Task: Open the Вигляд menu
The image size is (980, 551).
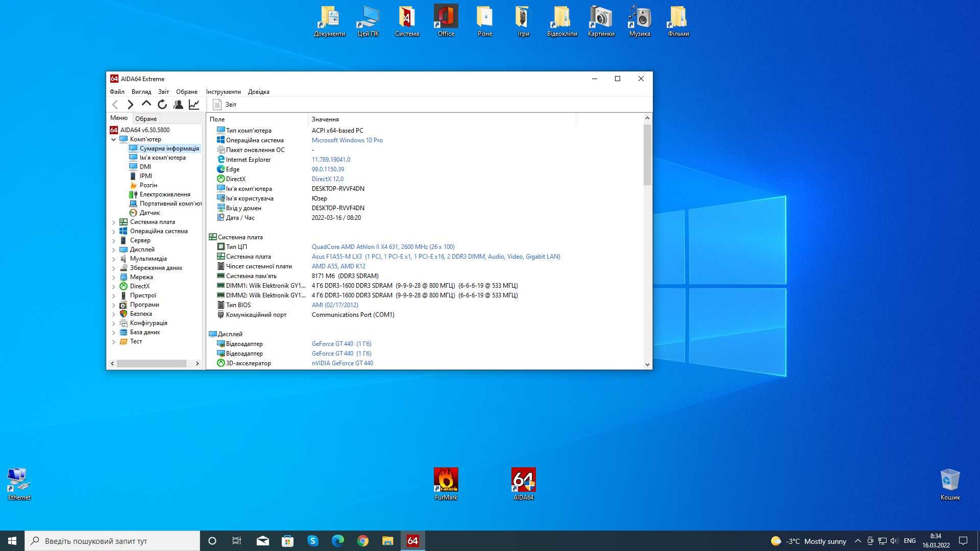Action: click(x=141, y=92)
